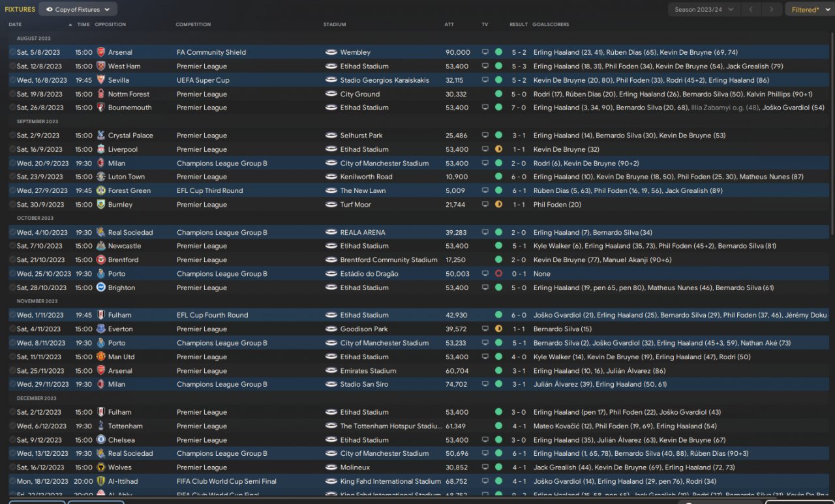Viewport: 835px width, 504px height.
Task: Go to the previous season with left arrow
Action: 750,9
